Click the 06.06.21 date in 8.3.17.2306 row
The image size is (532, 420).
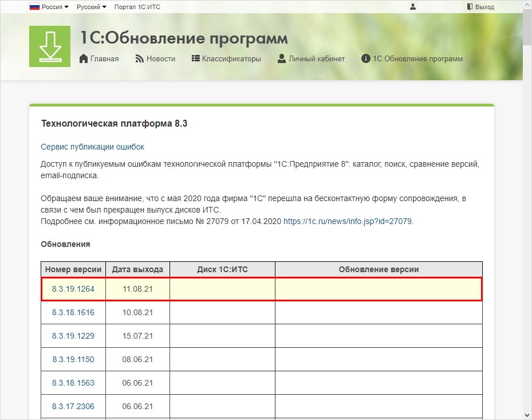[x=137, y=406]
